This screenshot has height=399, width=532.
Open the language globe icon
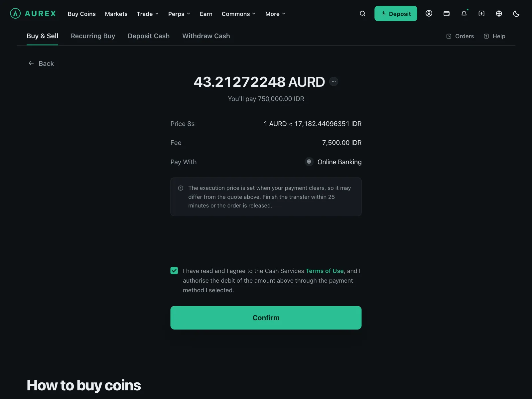coord(499,14)
